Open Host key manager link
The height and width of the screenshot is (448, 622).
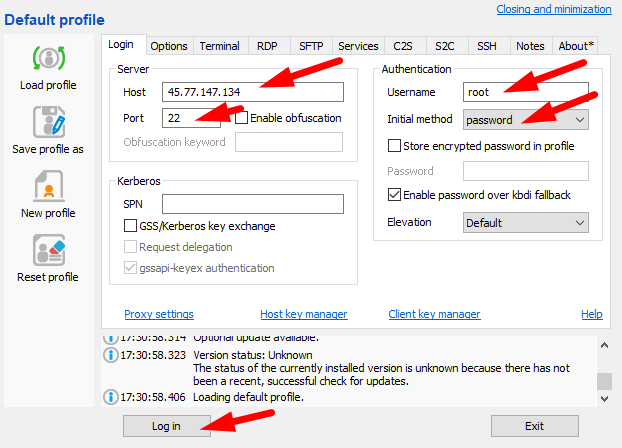tap(304, 314)
